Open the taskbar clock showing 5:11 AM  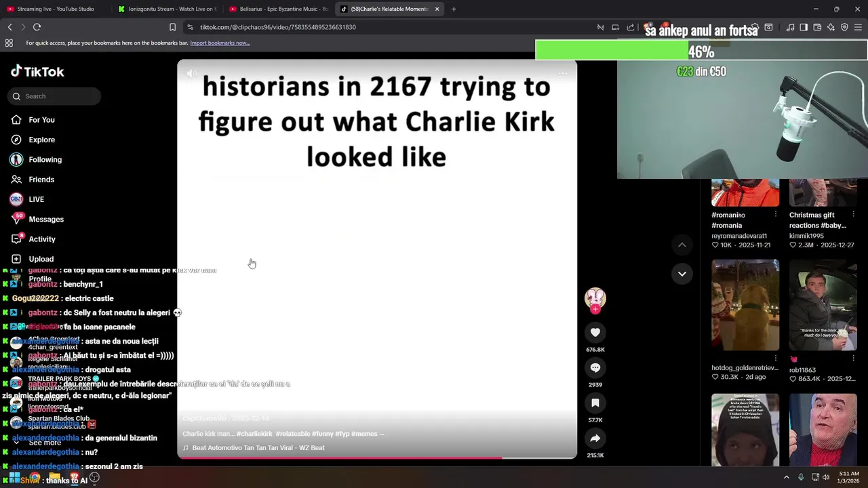pyautogui.click(x=849, y=477)
